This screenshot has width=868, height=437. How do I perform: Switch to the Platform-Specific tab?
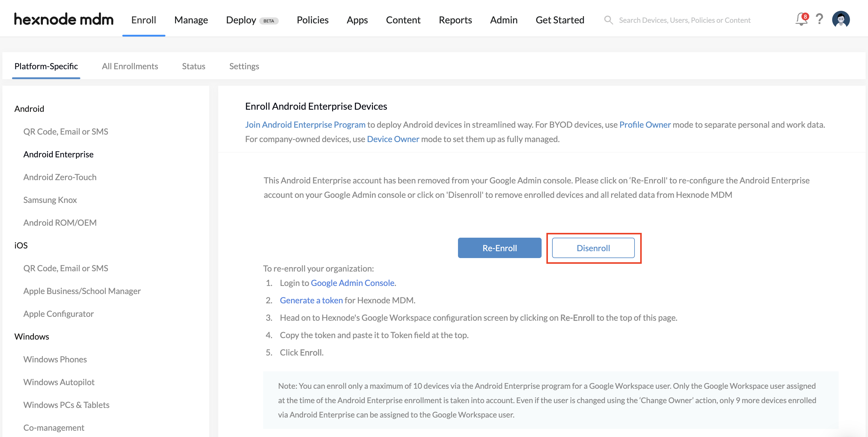pos(46,66)
